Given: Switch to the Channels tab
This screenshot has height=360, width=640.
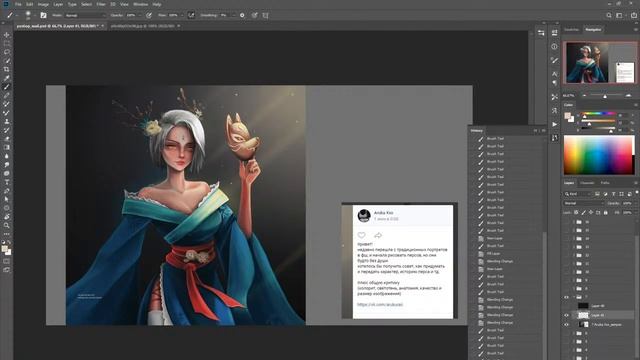Looking at the screenshot, I should click(x=587, y=183).
